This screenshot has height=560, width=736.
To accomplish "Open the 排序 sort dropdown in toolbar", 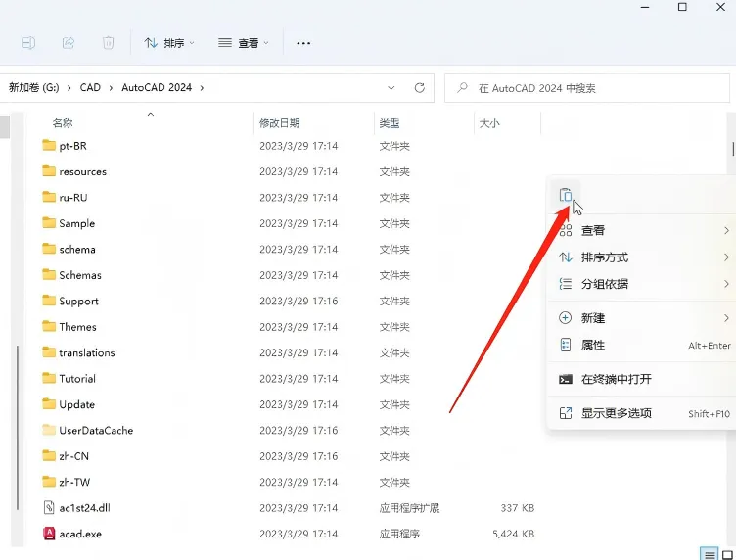I will (169, 43).
